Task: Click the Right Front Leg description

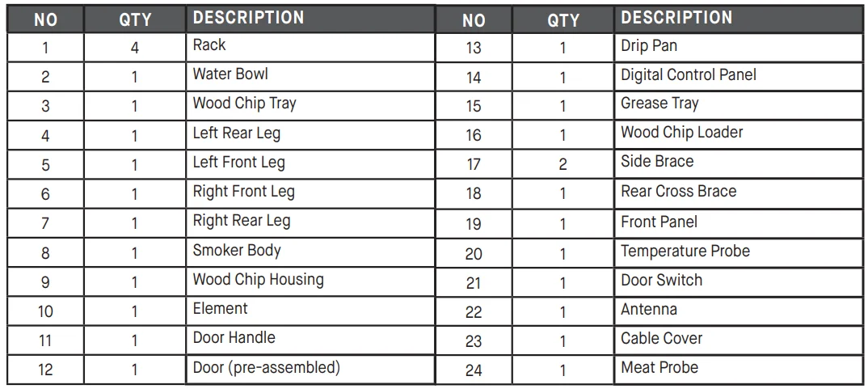Action: [x=243, y=192]
